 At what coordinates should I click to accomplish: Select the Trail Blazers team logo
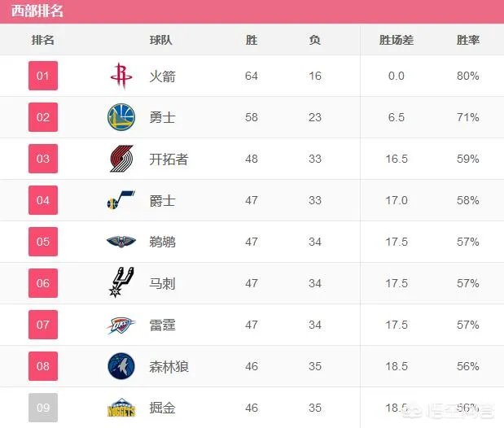(x=121, y=159)
